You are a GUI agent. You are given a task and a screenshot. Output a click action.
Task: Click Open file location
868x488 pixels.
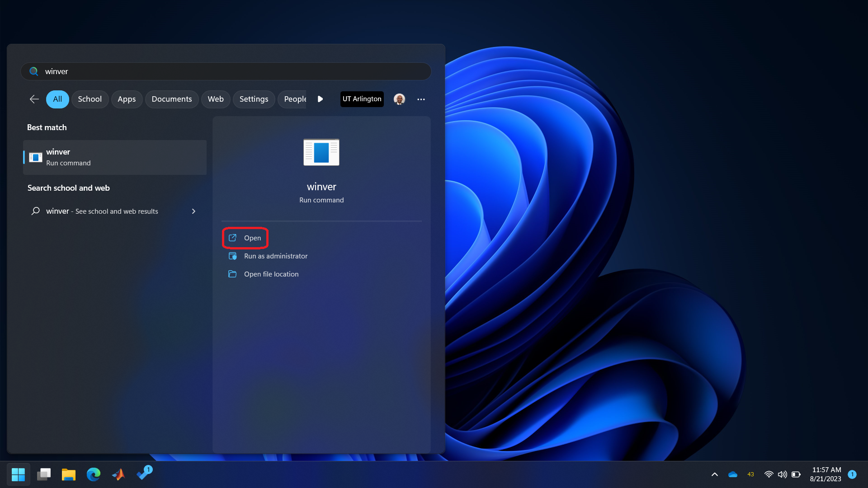(x=271, y=274)
